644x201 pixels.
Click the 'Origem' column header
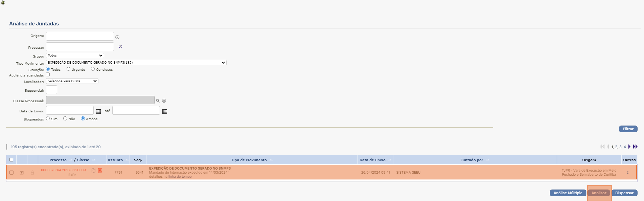[589, 160]
